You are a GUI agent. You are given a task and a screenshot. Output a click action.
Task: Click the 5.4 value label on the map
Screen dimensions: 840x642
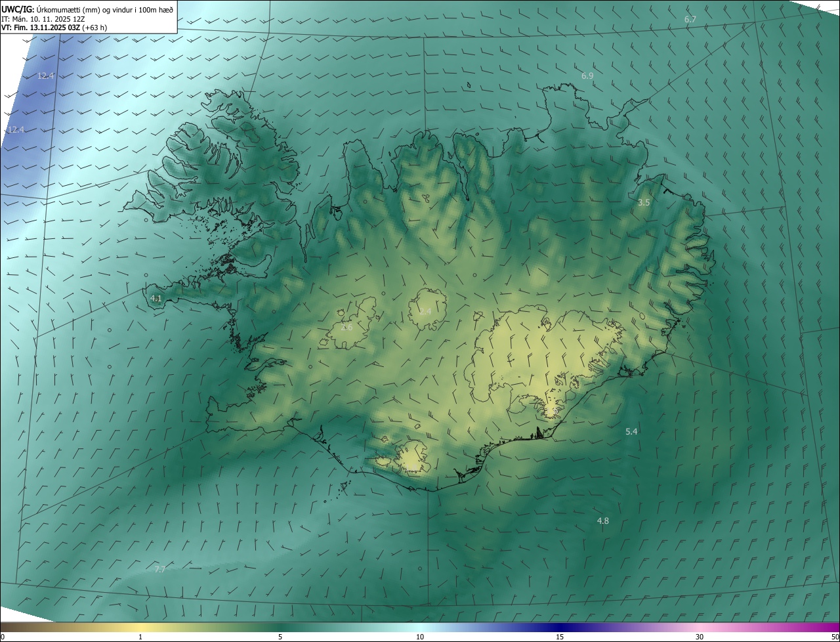click(x=631, y=432)
